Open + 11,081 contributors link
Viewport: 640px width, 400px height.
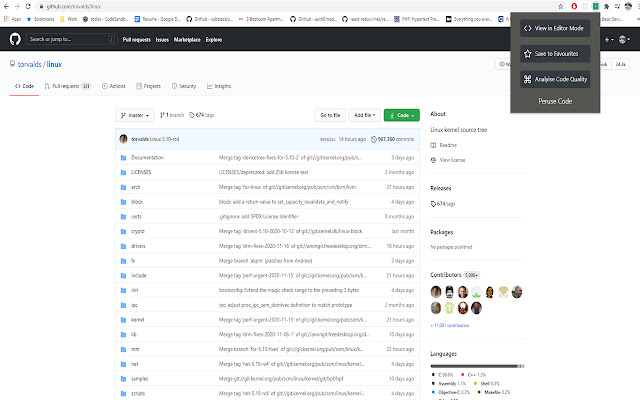[x=450, y=325]
